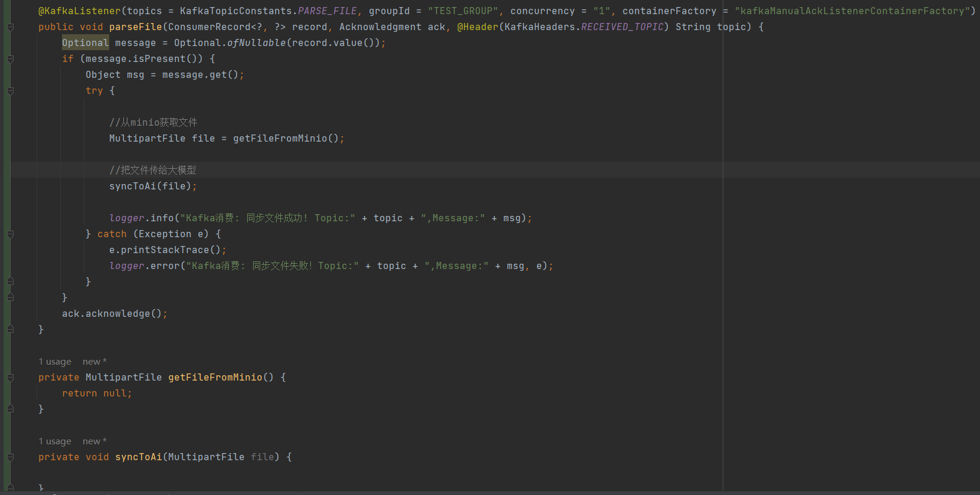Click 'new *' hint above getFileFromMinio
Screen dimensions: 980x495
coord(94,362)
